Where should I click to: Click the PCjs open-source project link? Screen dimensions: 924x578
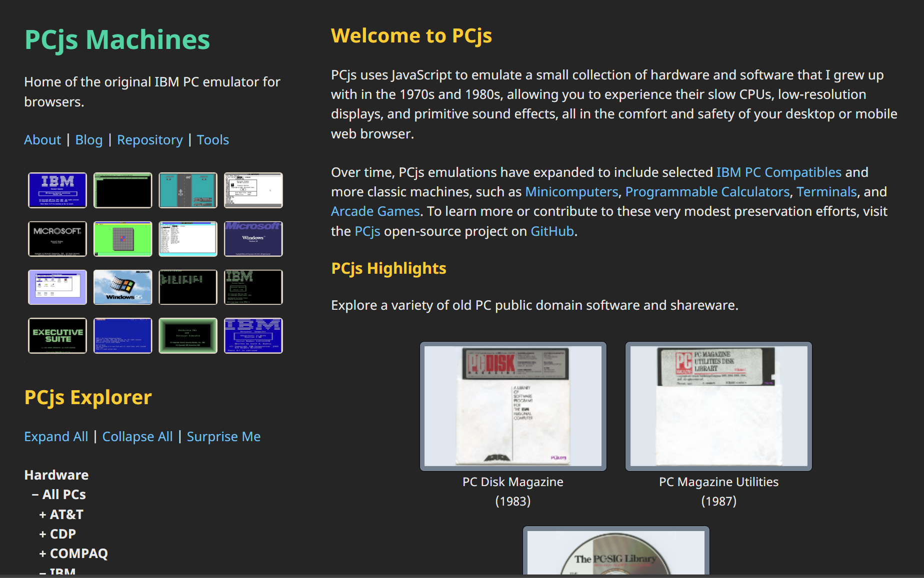tap(367, 231)
